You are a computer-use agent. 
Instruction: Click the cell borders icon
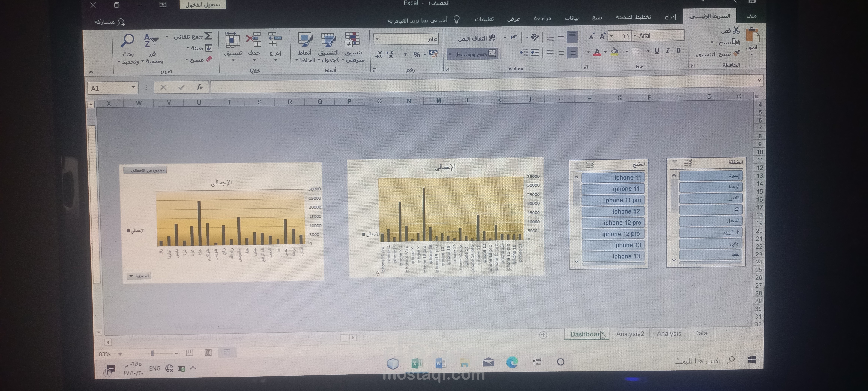pos(635,51)
